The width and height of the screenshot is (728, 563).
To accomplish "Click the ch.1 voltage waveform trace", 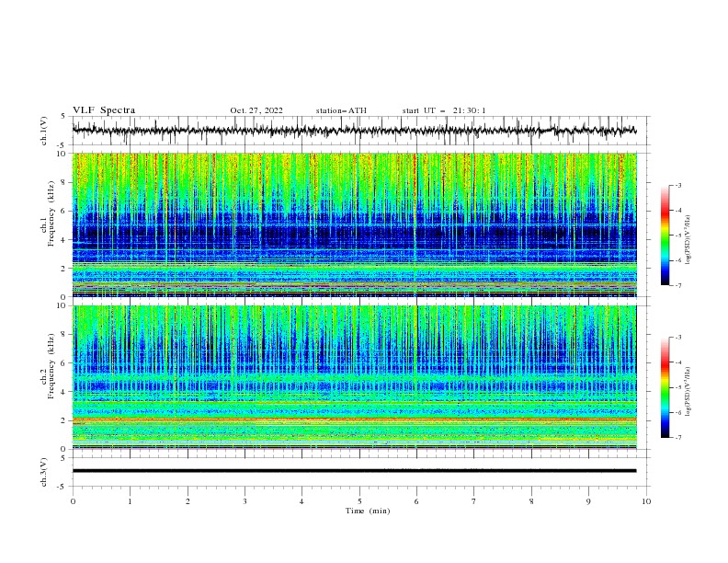I will click(x=354, y=131).
